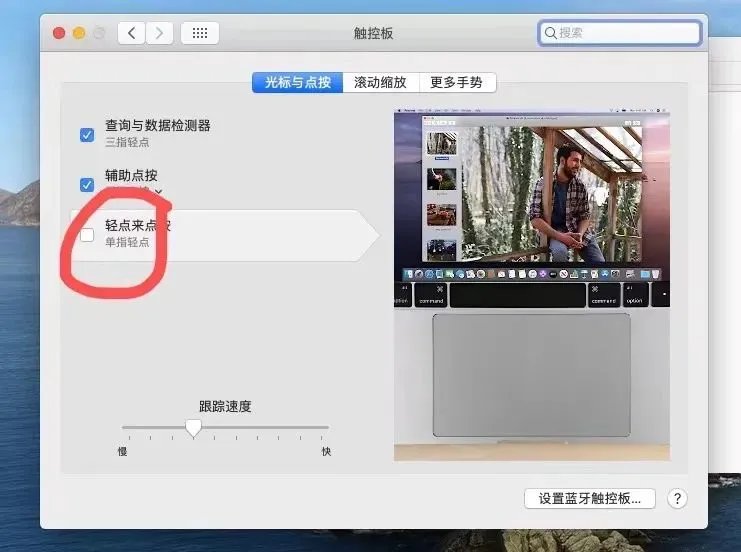Click the 查询与数据检测器 label text
Screen dimensions: 741x552
coord(158,125)
